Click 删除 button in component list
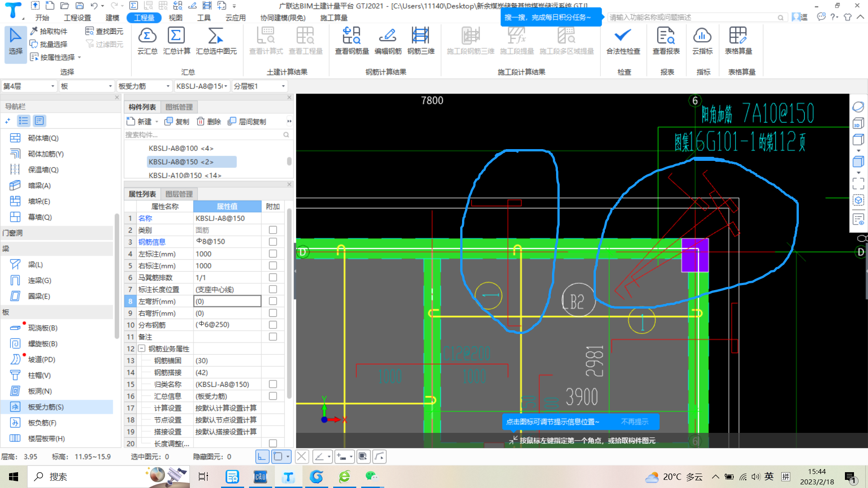The height and width of the screenshot is (488, 868). [209, 122]
